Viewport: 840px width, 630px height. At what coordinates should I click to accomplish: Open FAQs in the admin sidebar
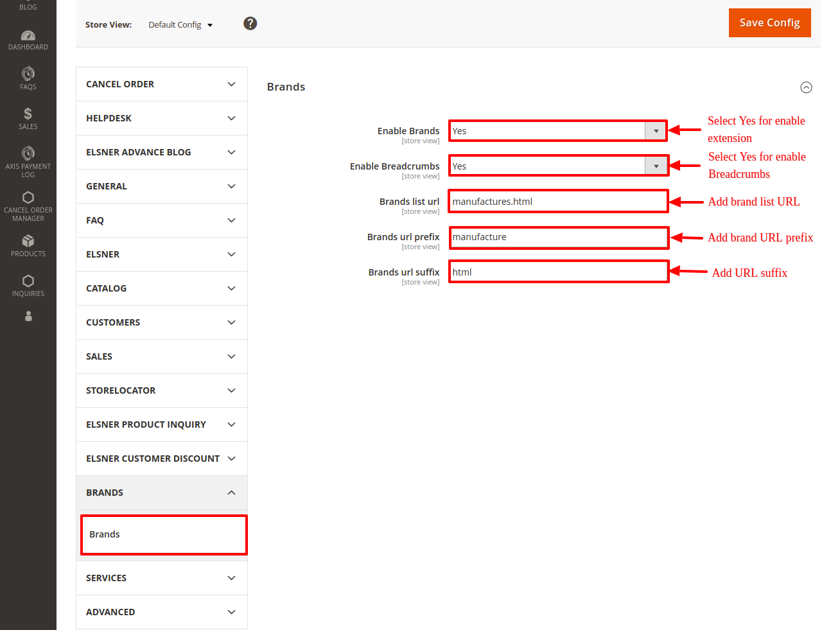pyautogui.click(x=28, y=78)
